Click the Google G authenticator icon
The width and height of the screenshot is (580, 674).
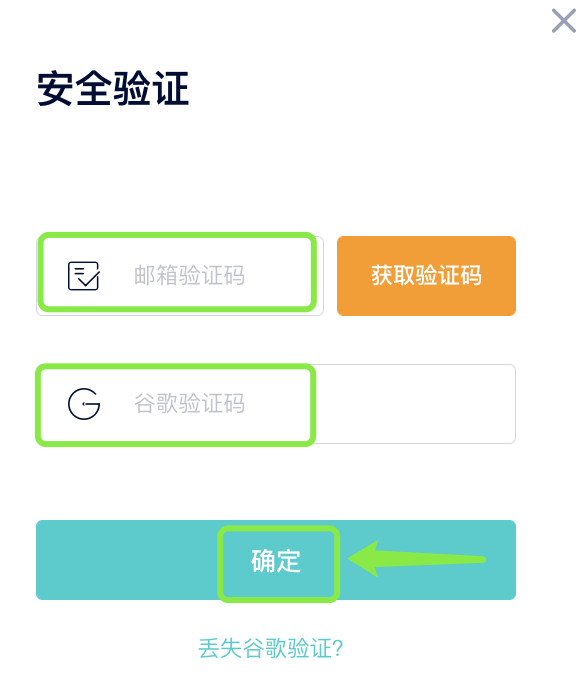click(84, 404)
